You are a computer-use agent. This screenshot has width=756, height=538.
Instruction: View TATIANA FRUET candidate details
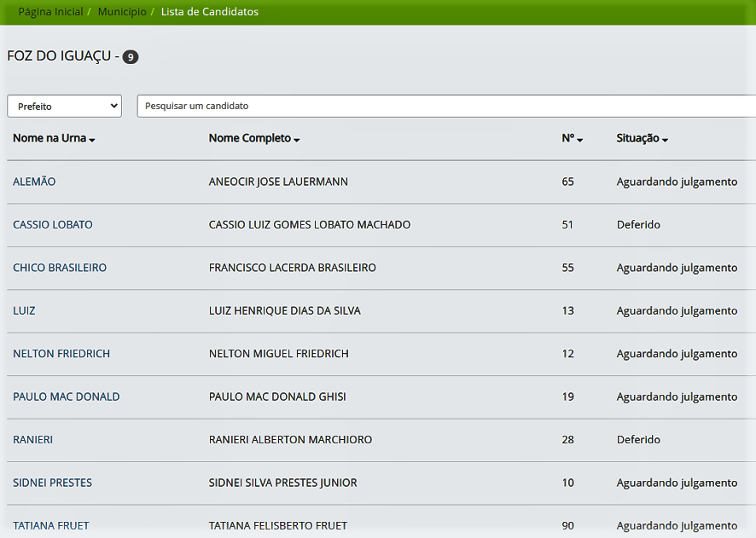(x=51, y=525)
